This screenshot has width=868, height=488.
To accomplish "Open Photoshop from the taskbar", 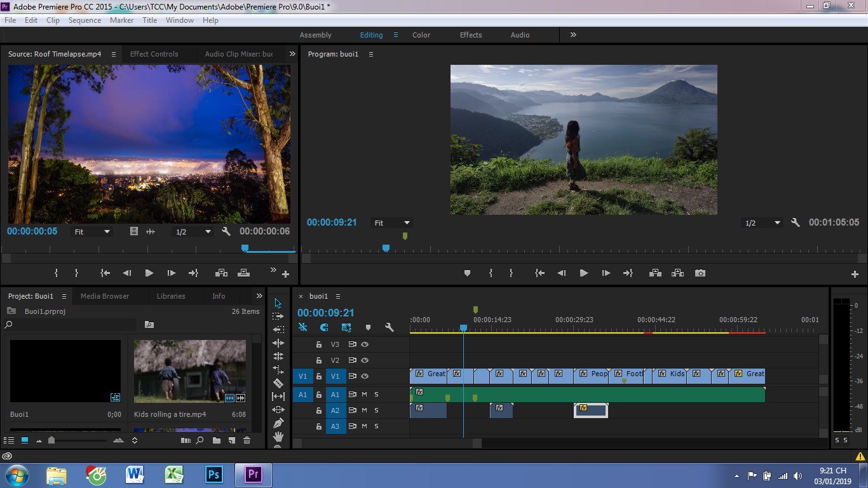I will 214,475.
